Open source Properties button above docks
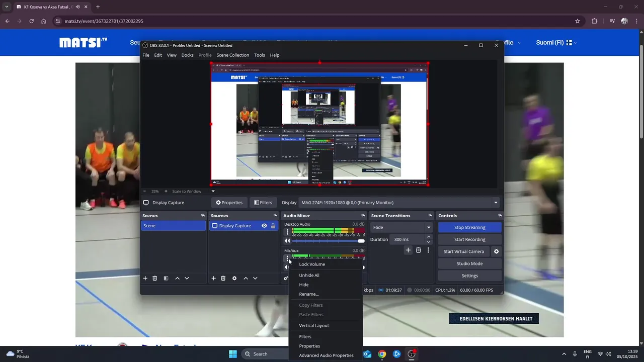Image resolution: width=644 pixels, height=362 pixels. point(229,203)
